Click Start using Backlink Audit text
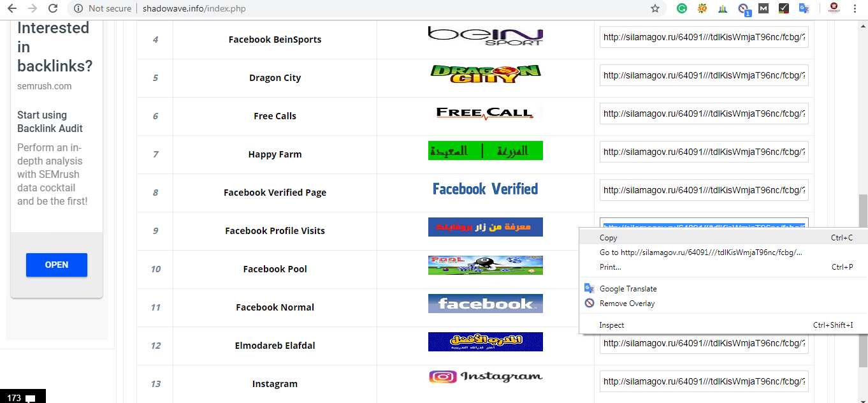Viewport: 868px width, 403px height. tap(50, 122)
